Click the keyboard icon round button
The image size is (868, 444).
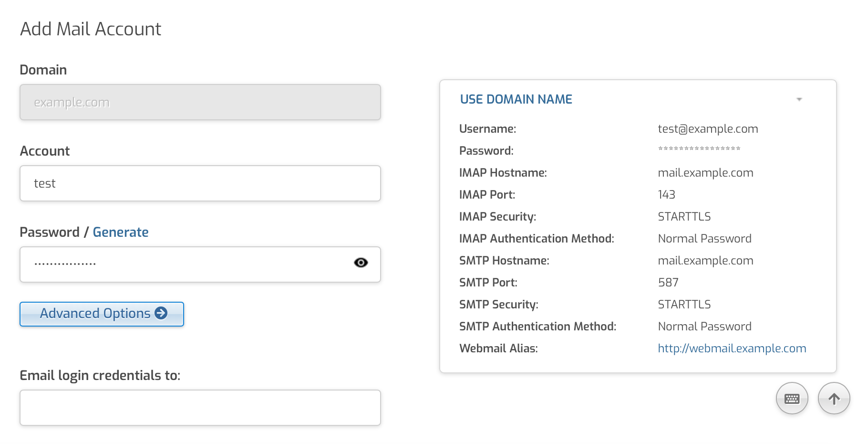792,399
